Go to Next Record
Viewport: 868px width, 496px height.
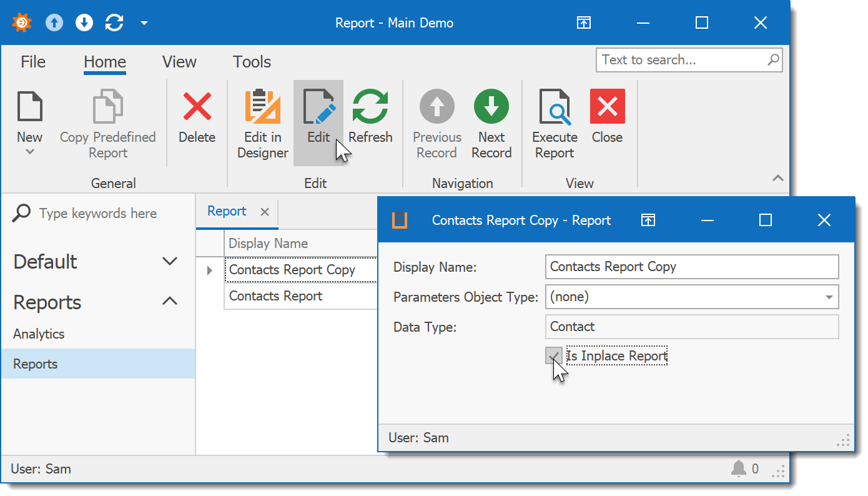[491, 107]
